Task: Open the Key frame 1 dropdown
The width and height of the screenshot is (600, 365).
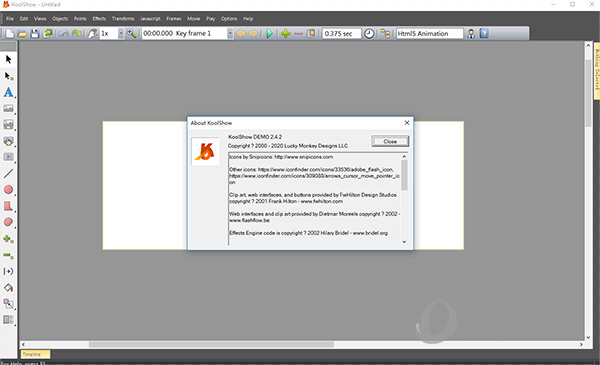Action: coord(230,34)
